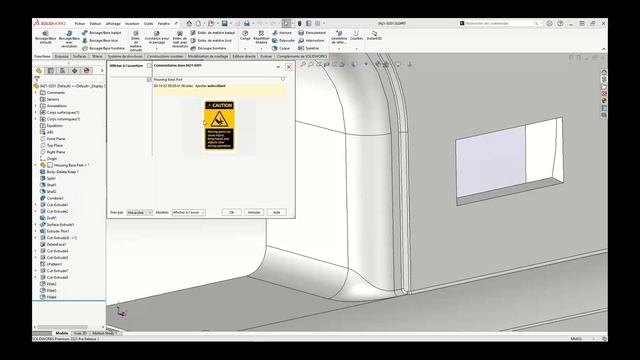The height and width of the screenshot is (360, 640).
Task: Click the Annuler button
Action: pos(254,213)
